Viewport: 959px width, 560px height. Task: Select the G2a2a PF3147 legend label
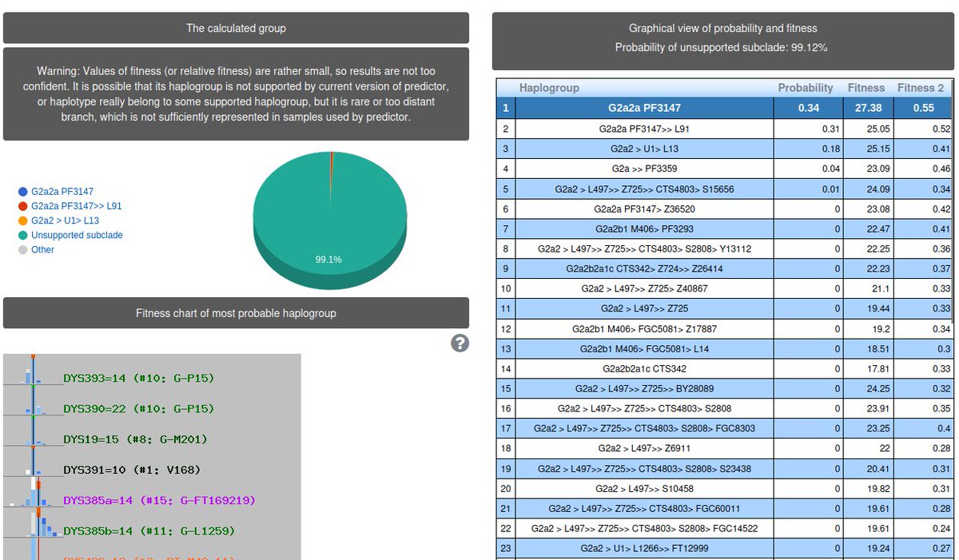[x=62, y=192]
